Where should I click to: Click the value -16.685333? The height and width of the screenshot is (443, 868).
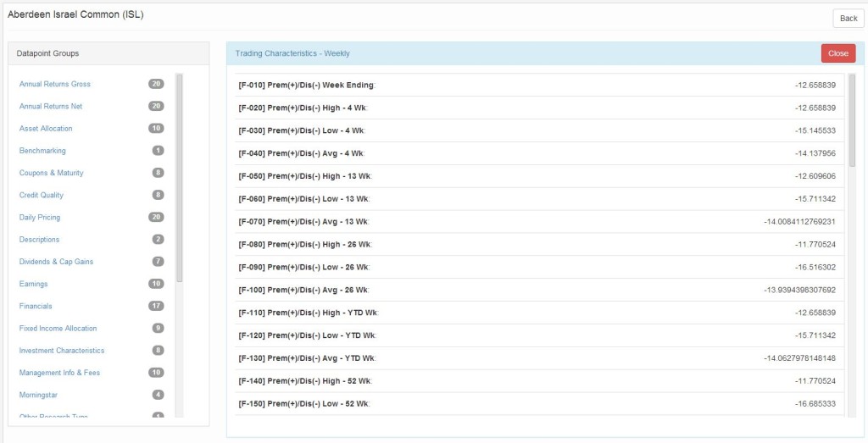pos(815,404)
